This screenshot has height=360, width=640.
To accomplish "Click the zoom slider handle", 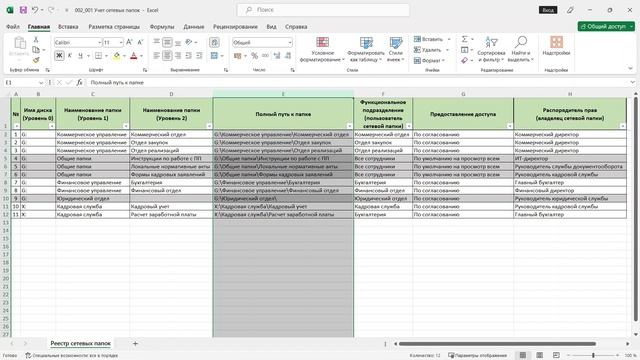I will (x=593, y=356).
